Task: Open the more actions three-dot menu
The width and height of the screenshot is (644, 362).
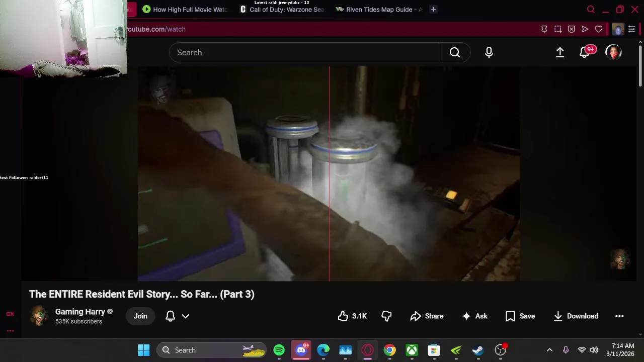Action: 619,316
